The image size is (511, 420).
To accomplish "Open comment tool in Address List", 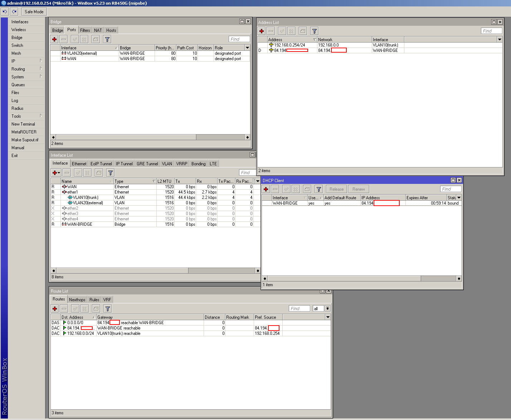I will 303,31.
